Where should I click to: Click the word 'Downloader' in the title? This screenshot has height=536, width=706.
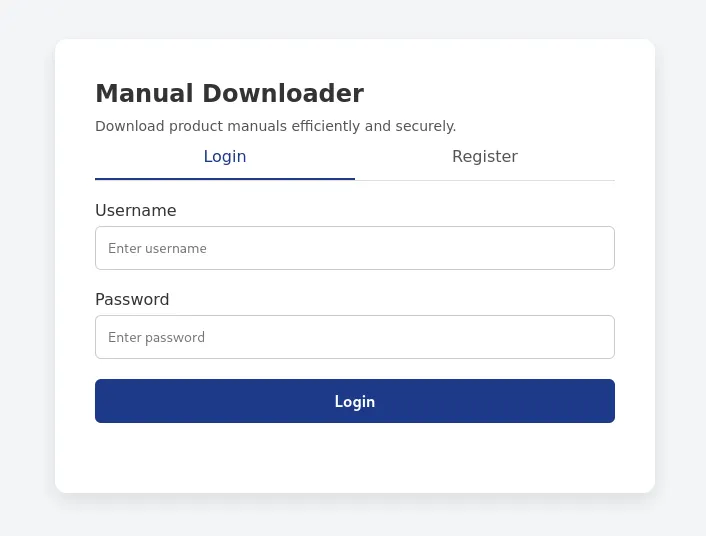point(283,94)
